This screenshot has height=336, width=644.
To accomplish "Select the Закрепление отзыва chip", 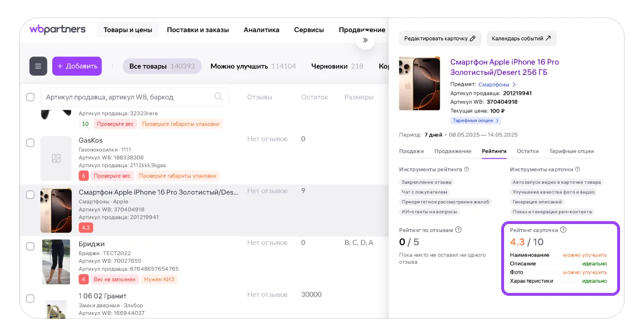I will [426, 182].
